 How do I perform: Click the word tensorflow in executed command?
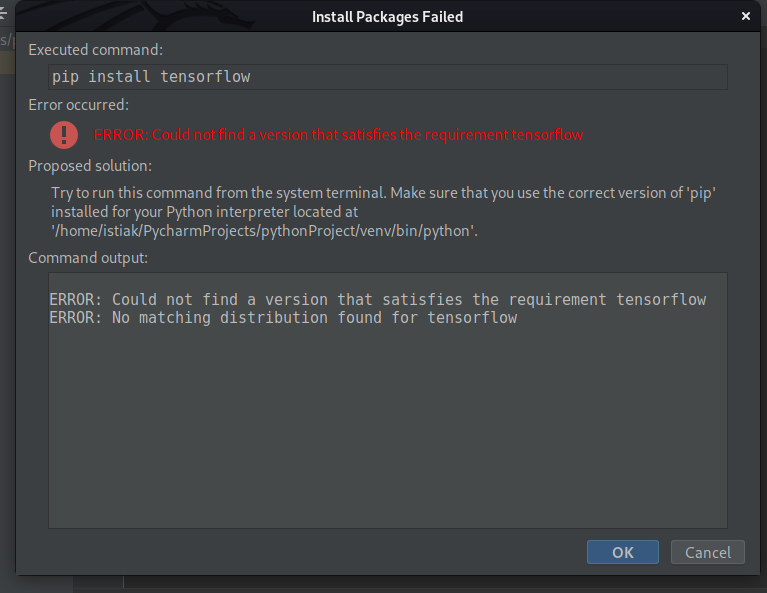tap(205, 77)
